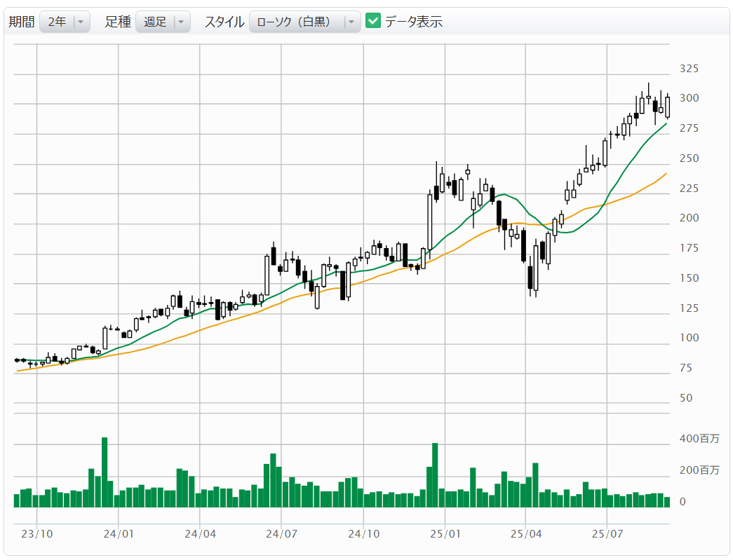Select the 25/07 date axis label
The image size is (733, 560).
(x=607, y=533)
